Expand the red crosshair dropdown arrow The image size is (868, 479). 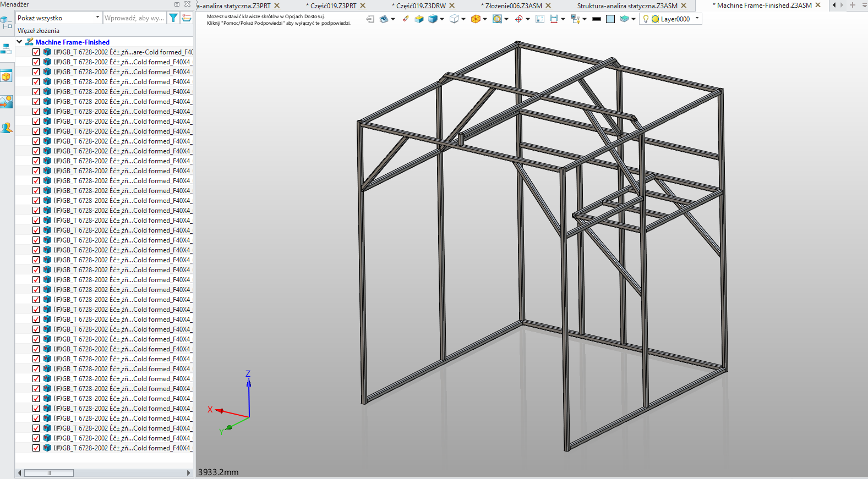tap(528, 19)
